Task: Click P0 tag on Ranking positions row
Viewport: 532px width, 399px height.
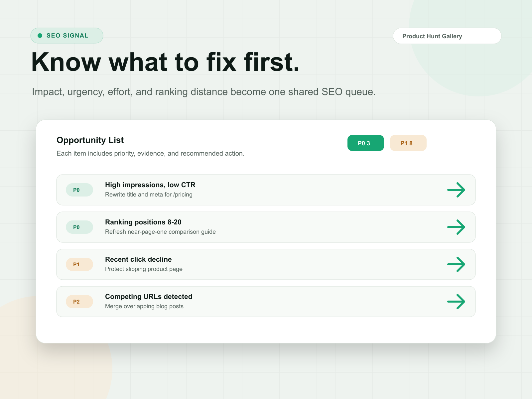Action: point(79,227)
